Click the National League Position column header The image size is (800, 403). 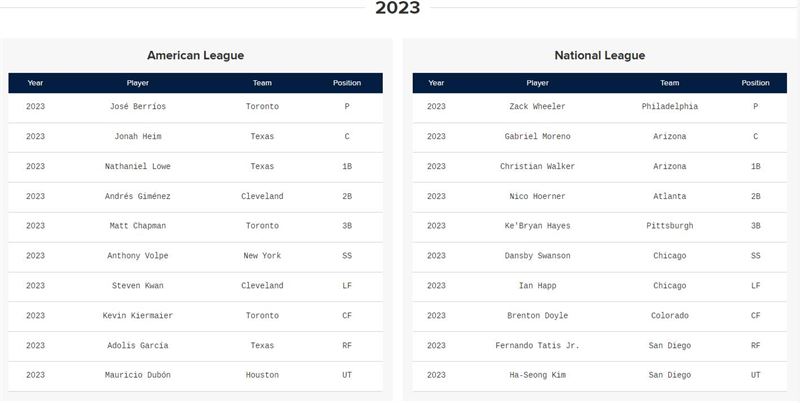pyautogui.click(x=755, y=83)
